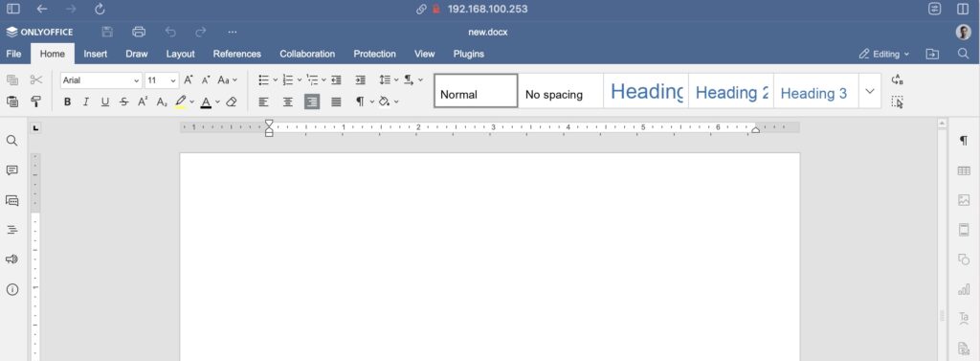Open the About info icon
Viewport: 980px width, 361px height.
(11, 289)
